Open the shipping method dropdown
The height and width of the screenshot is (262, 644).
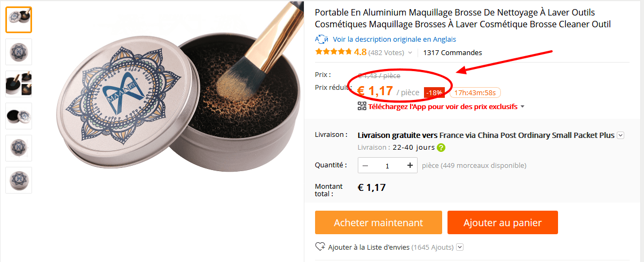pyautogui.click(x=621, y=135)
